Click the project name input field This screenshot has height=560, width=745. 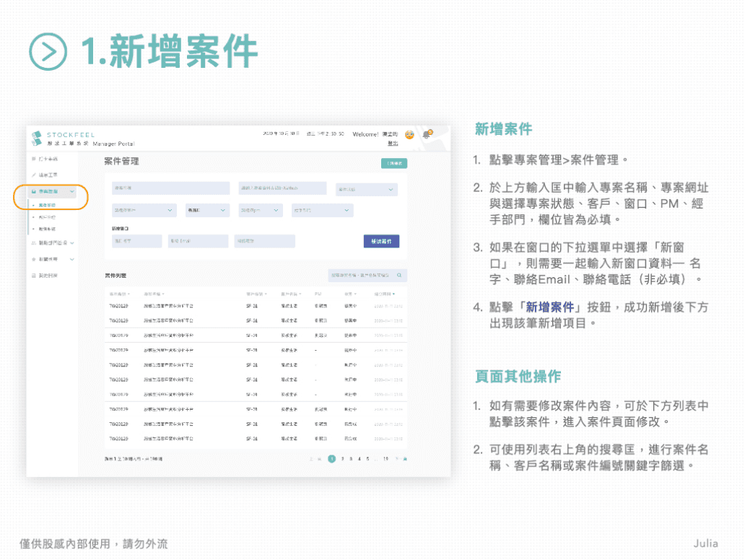(170, 188)
